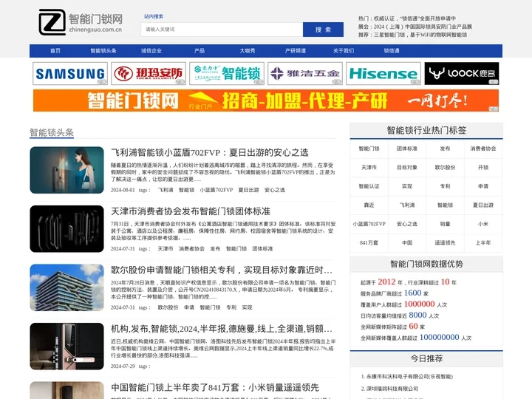Open the 2024（上海）展会 link
Image resolution: width=532 pixels, height=399 pixels.
coord(423,27)
